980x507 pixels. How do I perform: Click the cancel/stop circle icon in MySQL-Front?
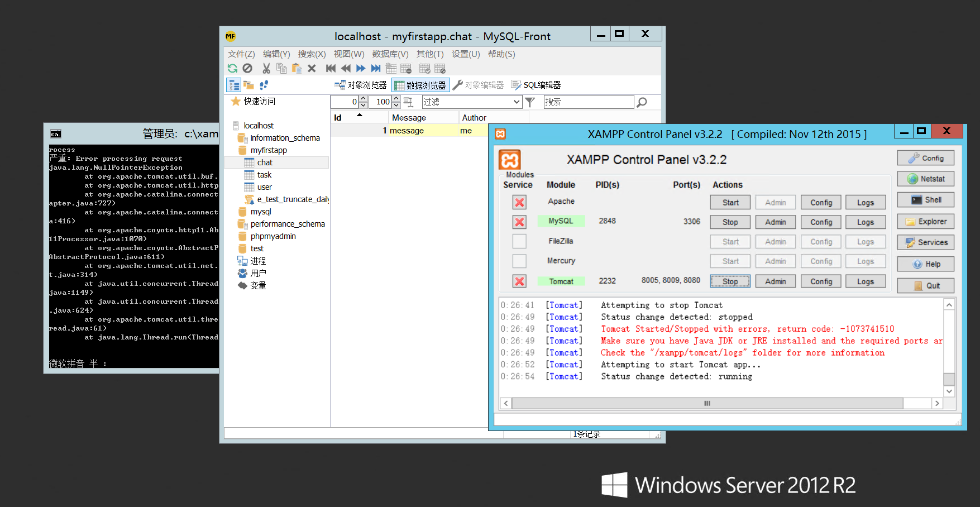(x=247, y=68)
